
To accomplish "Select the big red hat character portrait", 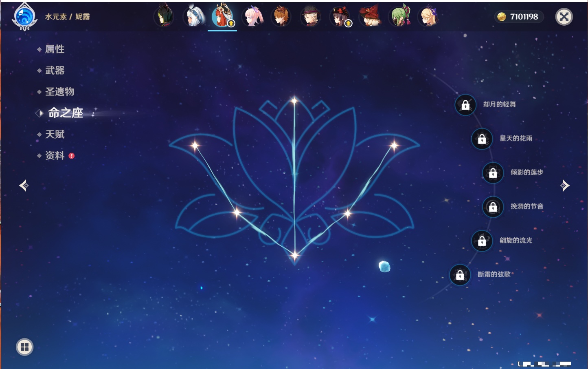I will tap(370, 16).
